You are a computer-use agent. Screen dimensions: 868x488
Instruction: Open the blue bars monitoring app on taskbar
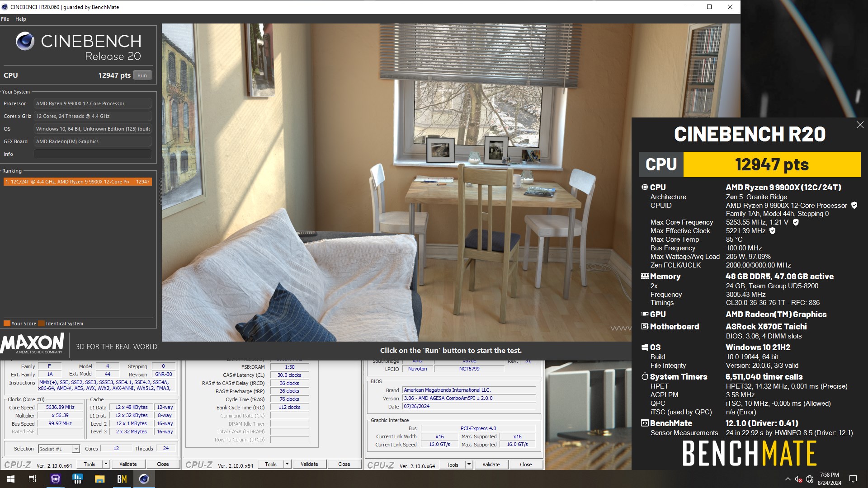coord(77,479)
